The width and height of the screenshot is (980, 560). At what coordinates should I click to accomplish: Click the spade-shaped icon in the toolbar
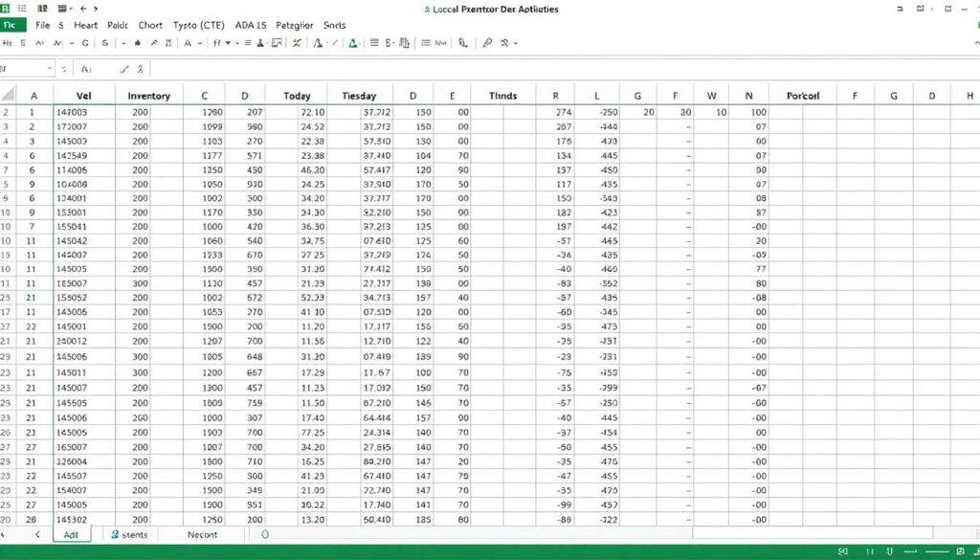pos(138,43)
